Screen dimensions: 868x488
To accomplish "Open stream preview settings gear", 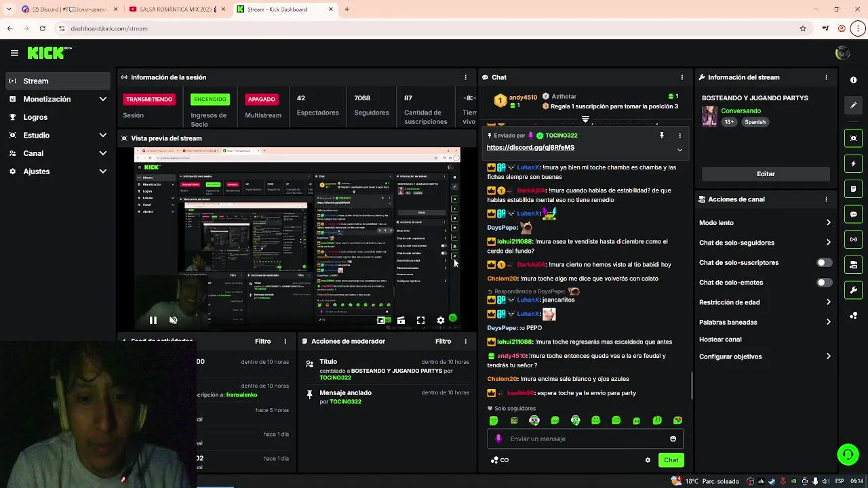I will [441, 321].
